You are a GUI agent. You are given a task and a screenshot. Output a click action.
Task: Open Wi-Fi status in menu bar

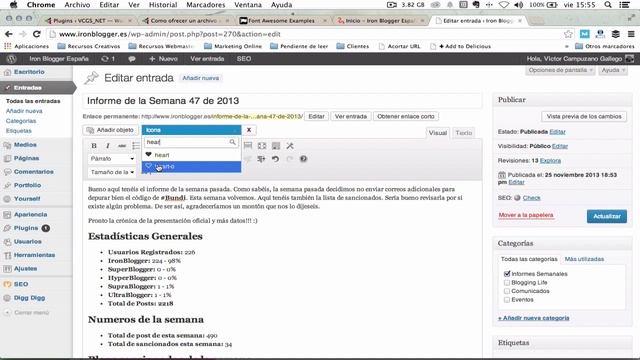(x=504, y=5)
